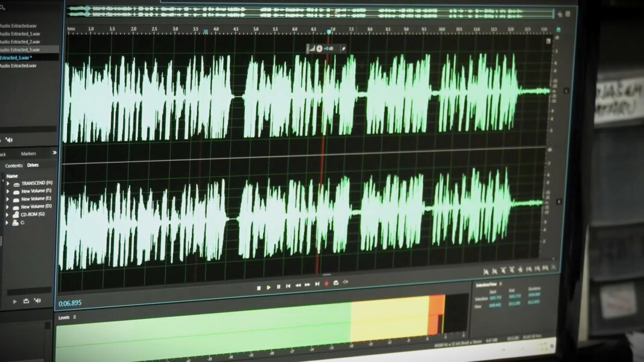Start playback with the green Play button

pyautogui.click(x=268, y=287)
